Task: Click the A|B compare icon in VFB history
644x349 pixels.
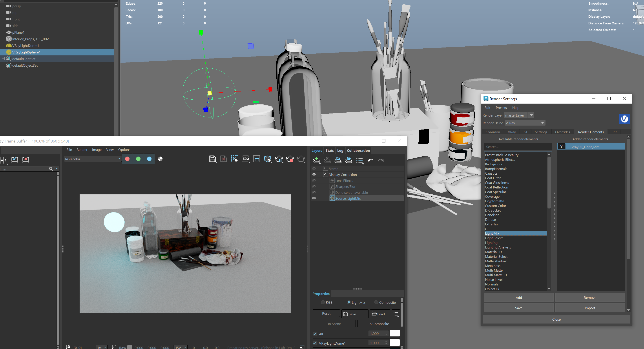Action: click(4, 160)
